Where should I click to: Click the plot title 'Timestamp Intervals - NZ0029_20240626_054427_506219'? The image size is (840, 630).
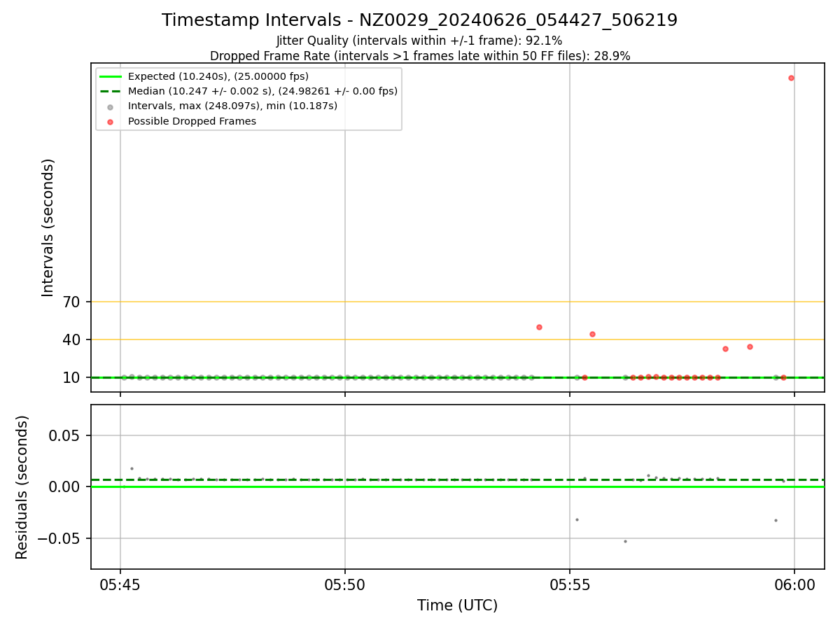click(419, 20)
